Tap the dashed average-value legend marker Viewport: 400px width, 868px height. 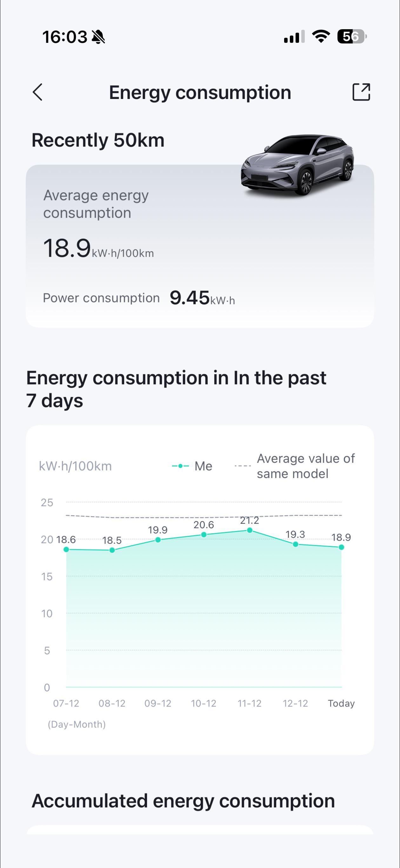(243, 466)
